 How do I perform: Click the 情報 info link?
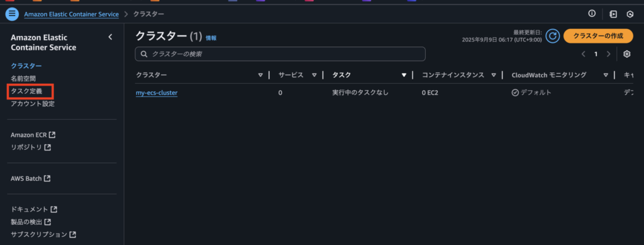pyautogui.click(x=211, y=38)
